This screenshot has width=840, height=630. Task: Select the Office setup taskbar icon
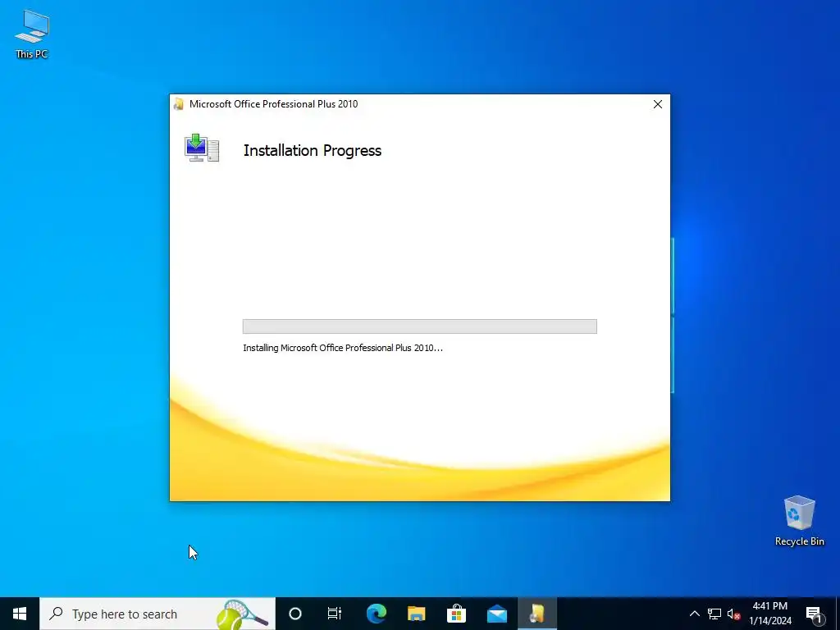537,614
